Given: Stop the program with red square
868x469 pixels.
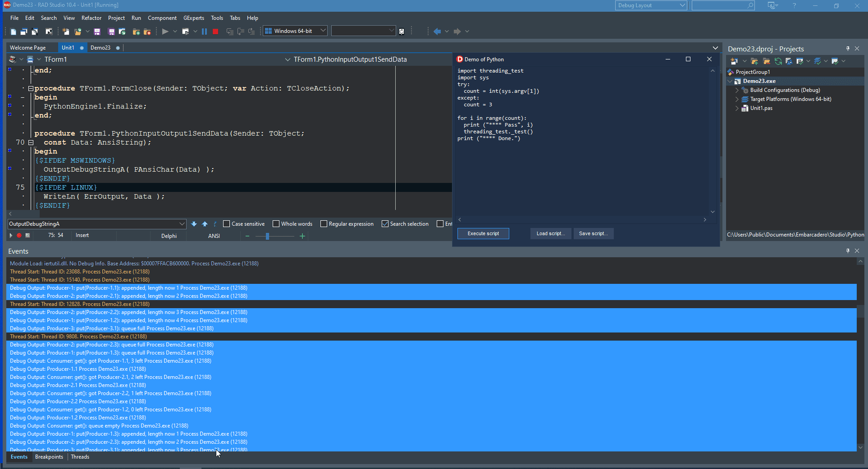Looking at the screenshot, I should point(215,32).
